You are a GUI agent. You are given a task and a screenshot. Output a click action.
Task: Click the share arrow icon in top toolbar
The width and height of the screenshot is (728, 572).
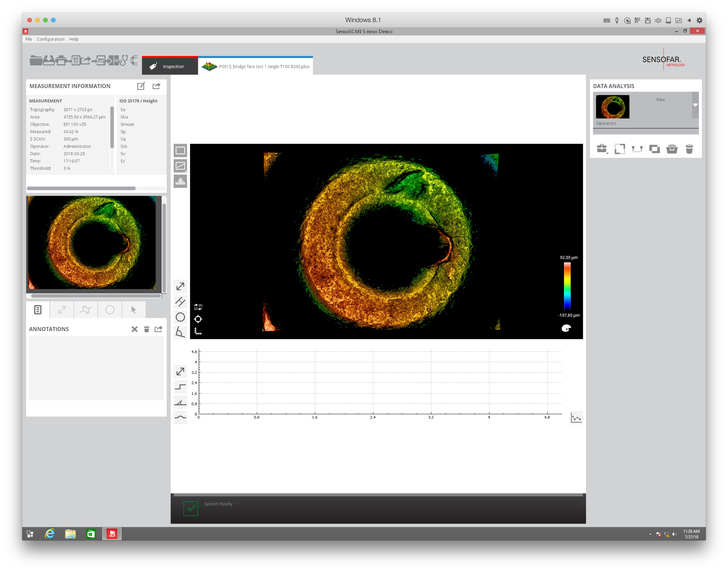coord(86,60)
